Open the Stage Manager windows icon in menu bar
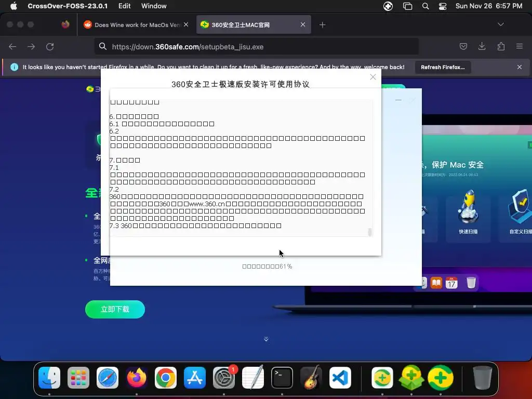This screenshot has height=399, width=532. (x=407, y=6)
